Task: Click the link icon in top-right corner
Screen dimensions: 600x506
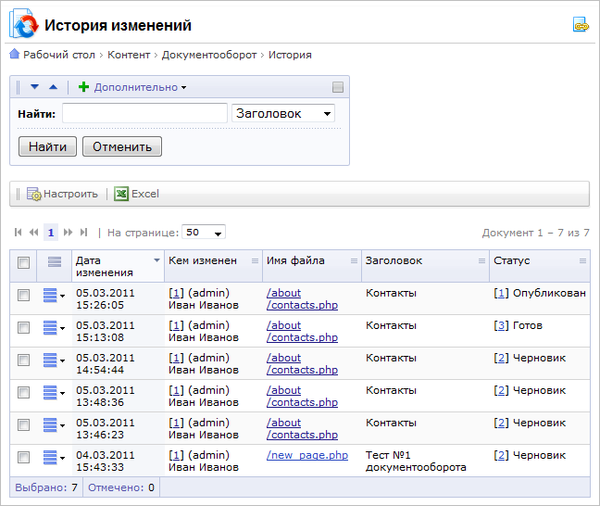Action: pyautogui.click(x=580, y=25)
